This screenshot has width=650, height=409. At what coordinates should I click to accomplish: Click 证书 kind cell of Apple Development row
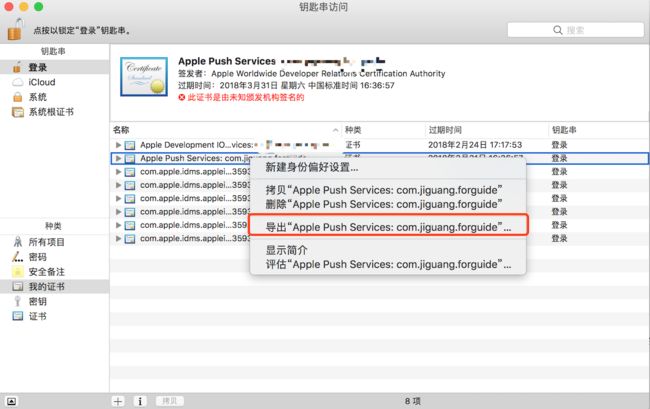pos(353,145)
